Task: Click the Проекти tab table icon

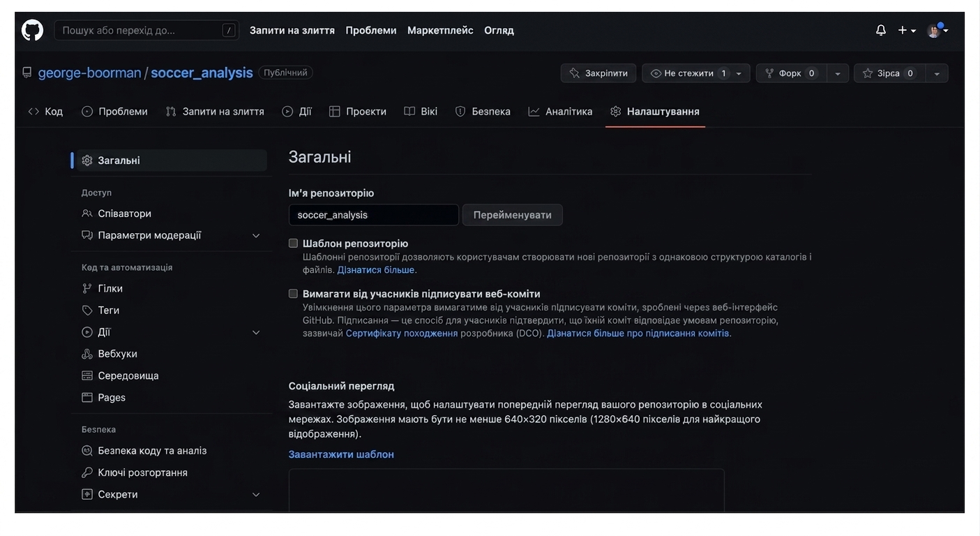Action: (x=335, y=111)
